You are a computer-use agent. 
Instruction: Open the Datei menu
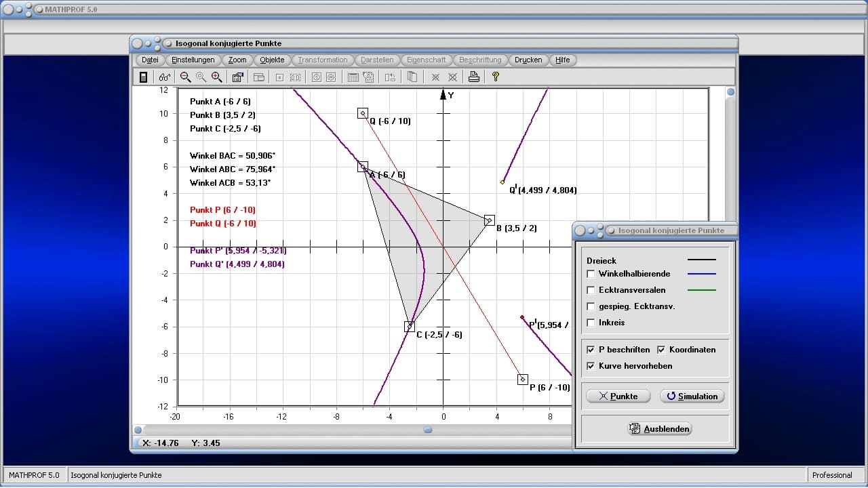[150, 60]
